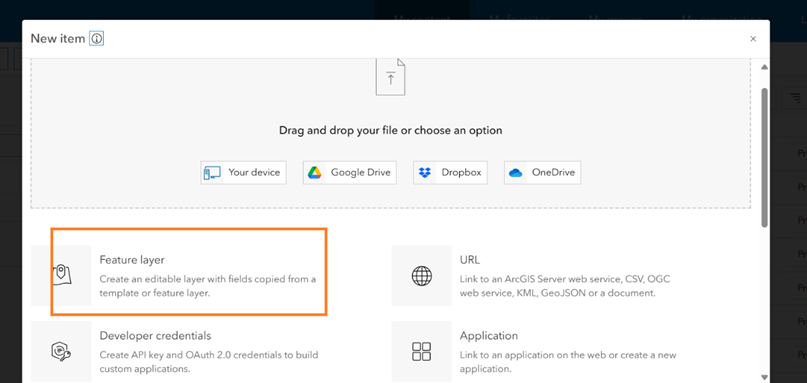Click the upload file icon in drop area
This screenshot has width=807, height=383.
click(x=391, y=77)
